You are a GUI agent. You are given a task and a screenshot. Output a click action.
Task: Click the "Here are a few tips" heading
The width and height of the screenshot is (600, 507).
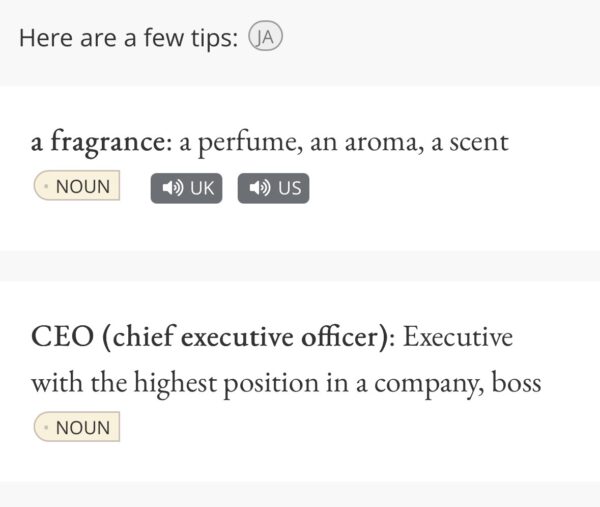point(129,39)
